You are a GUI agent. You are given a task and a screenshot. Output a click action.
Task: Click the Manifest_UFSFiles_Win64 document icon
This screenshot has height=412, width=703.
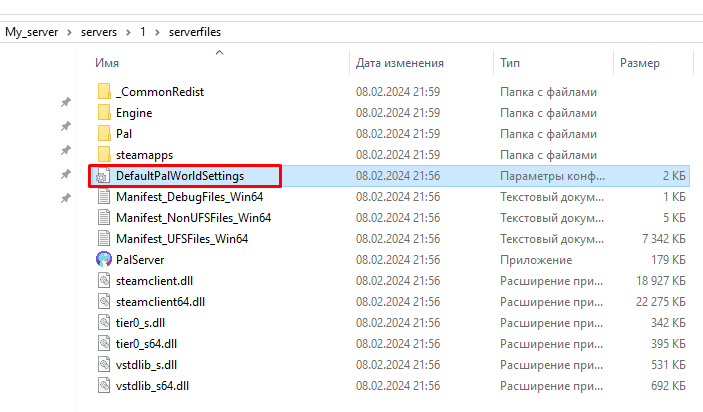click(104, 239)
